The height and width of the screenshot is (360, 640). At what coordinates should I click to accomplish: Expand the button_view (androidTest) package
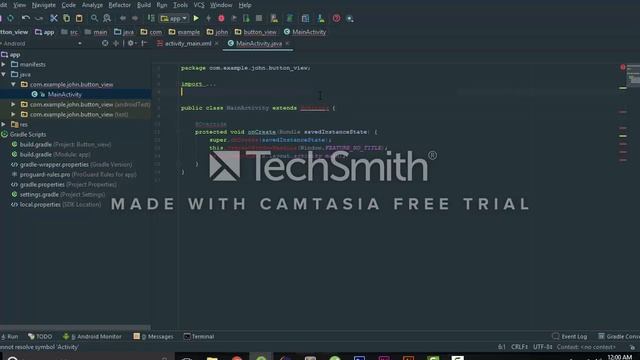click(13, 104)
